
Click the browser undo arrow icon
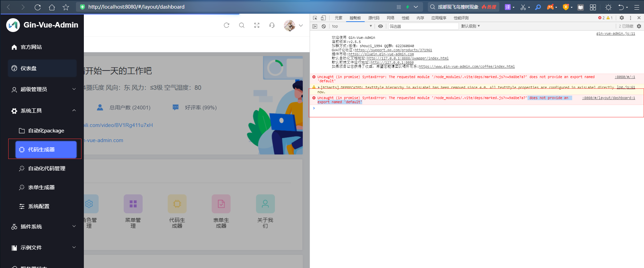tap(621, 7)
